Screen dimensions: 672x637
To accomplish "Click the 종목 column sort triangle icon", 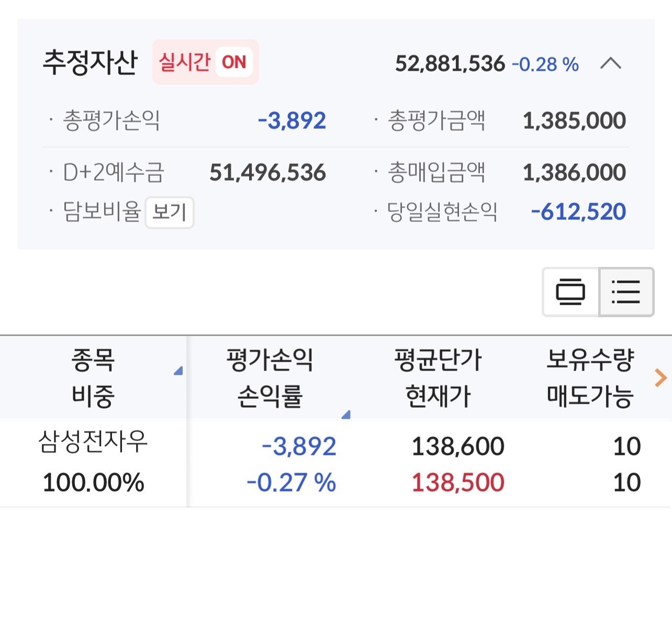I will (x=178, y=371).
